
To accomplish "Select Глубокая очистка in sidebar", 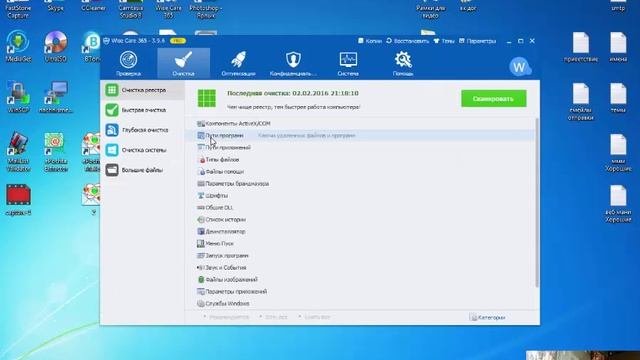I will (142, 130).
